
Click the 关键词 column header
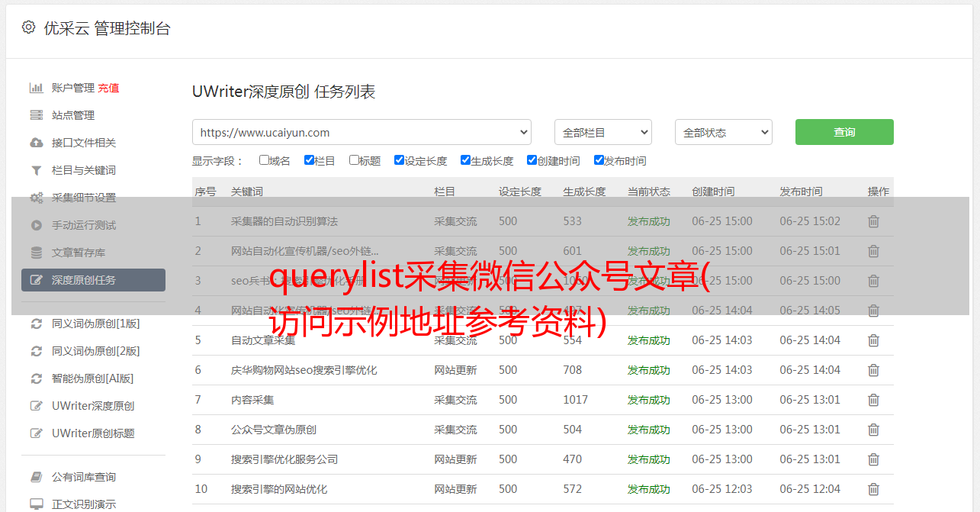click(247, 192)
